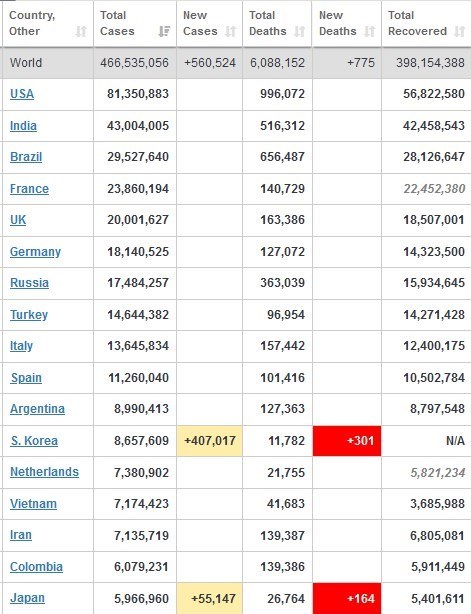Sort by Total Deaths arrows icon

pos(300,31)
